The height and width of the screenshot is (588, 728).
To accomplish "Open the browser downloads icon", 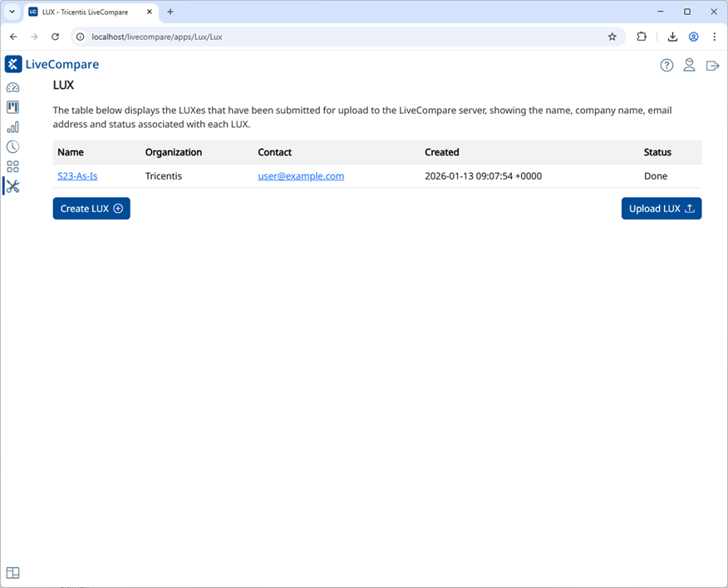I will click(x=672, y=37).
